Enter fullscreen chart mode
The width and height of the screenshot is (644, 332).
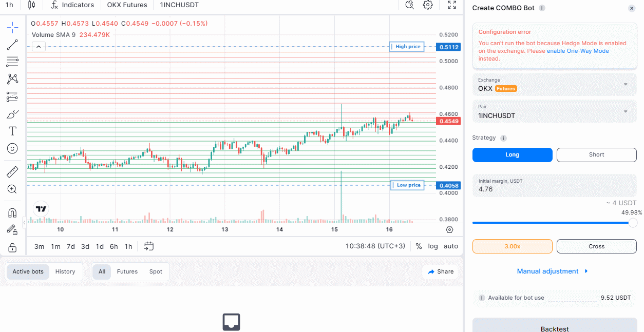(x=452, y=5)
